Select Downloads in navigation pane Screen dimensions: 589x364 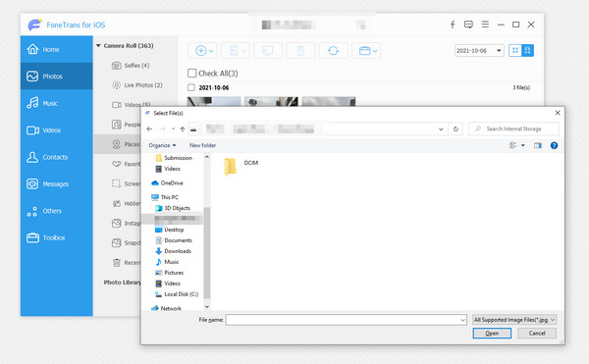pyautogui.click(x=173, y=251)
